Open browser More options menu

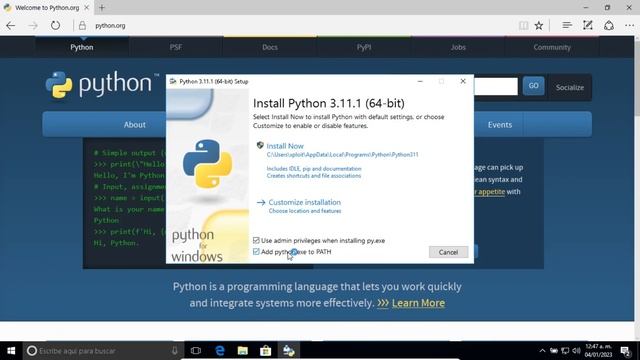coord(629,25)
